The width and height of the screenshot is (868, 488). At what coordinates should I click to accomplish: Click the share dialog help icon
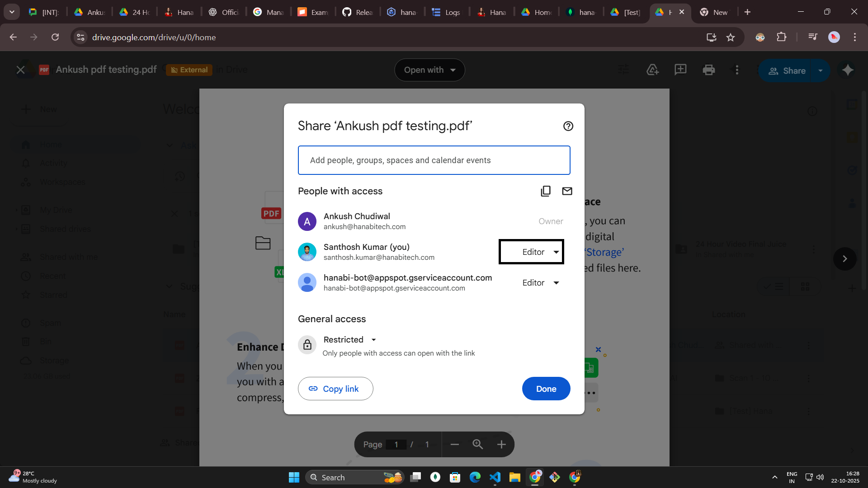(x=568, y=126)
